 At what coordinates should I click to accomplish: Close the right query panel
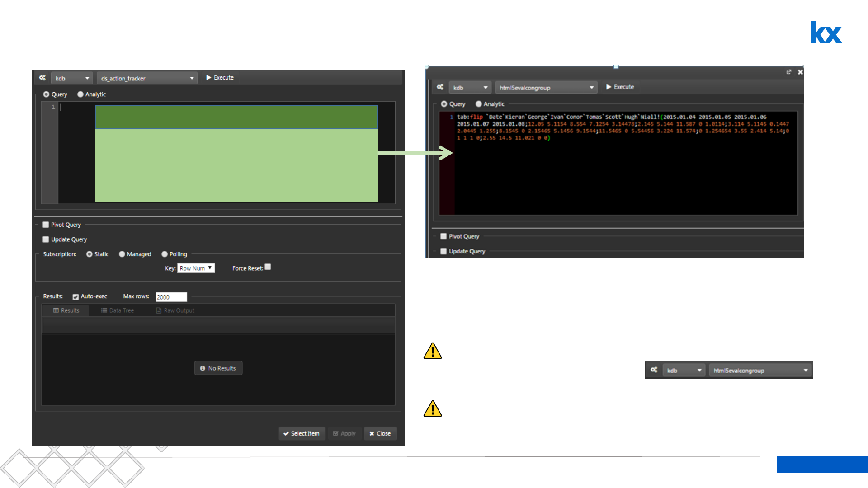pos(800,72)
